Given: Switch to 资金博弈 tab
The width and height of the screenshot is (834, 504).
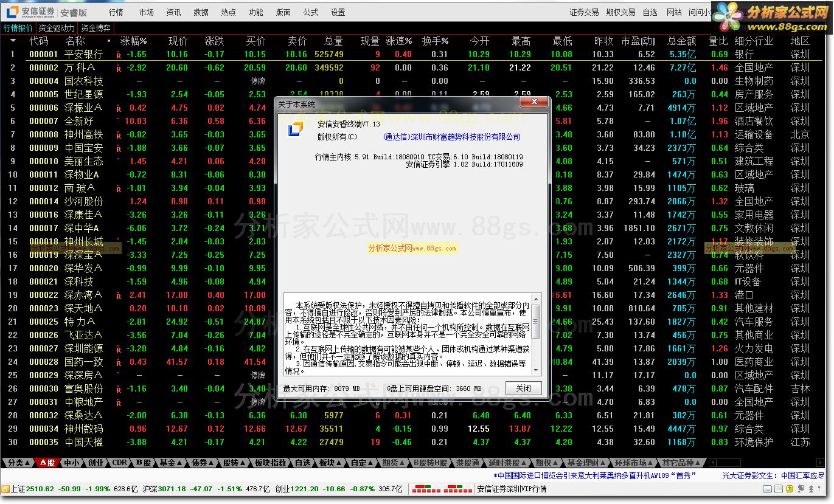Looking at the screenshot, I should pyautogui.click(x=96, y=28).
